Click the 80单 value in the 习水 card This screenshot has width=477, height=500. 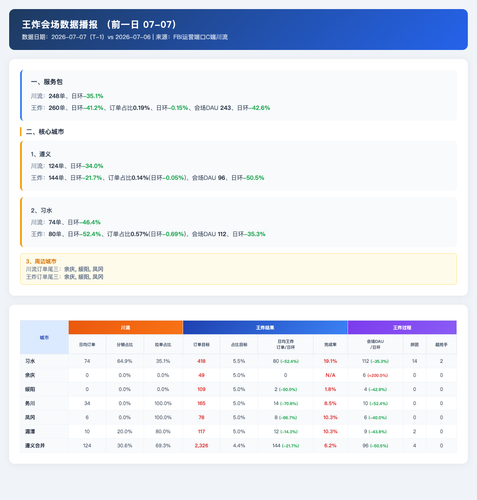point(55,234)
